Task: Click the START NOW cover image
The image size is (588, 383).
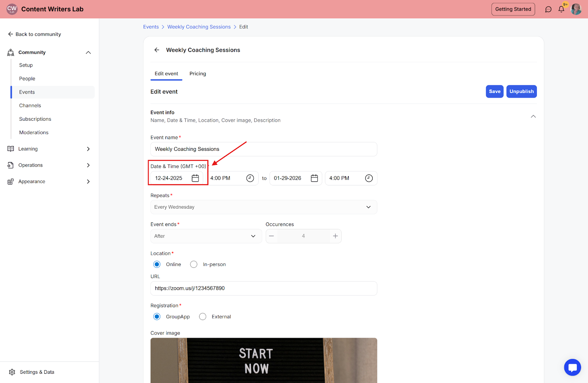Action: [264, 361]
